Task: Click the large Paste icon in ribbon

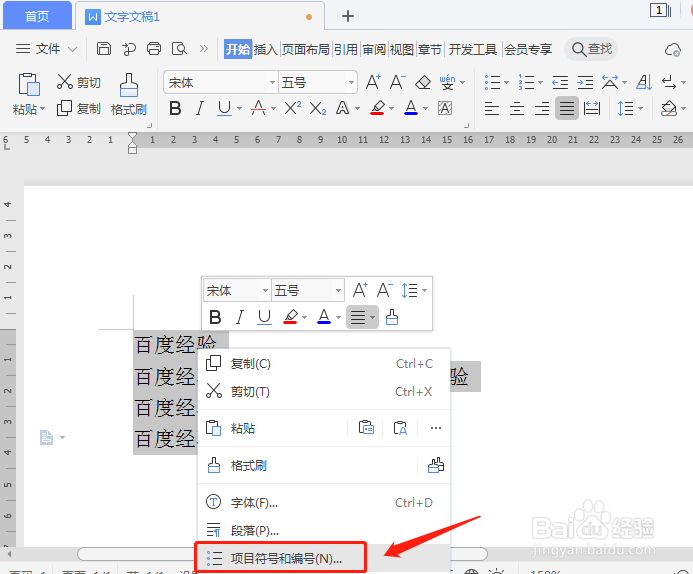Action: pos(29,84)
